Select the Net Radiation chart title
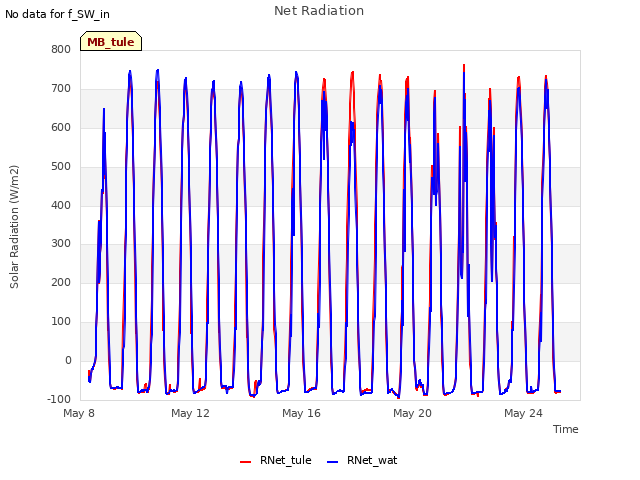Screen dimensions: 640x480 click(x=319, y=11)
